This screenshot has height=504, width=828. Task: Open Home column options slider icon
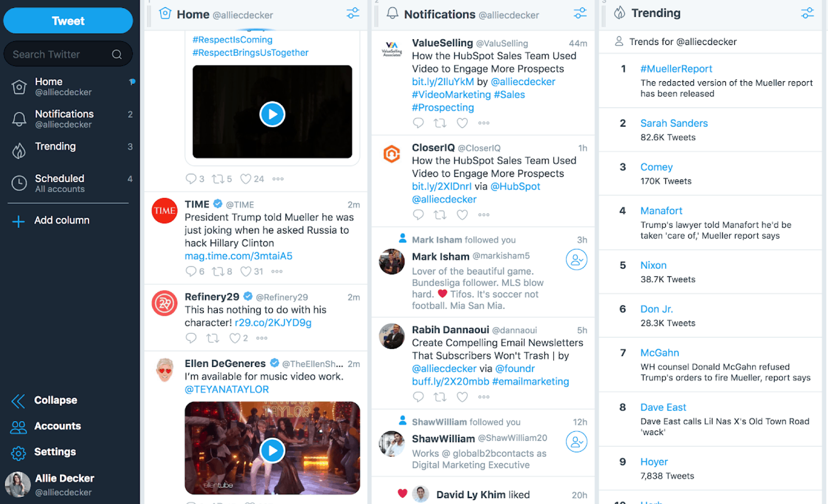[x=353, y=14]
